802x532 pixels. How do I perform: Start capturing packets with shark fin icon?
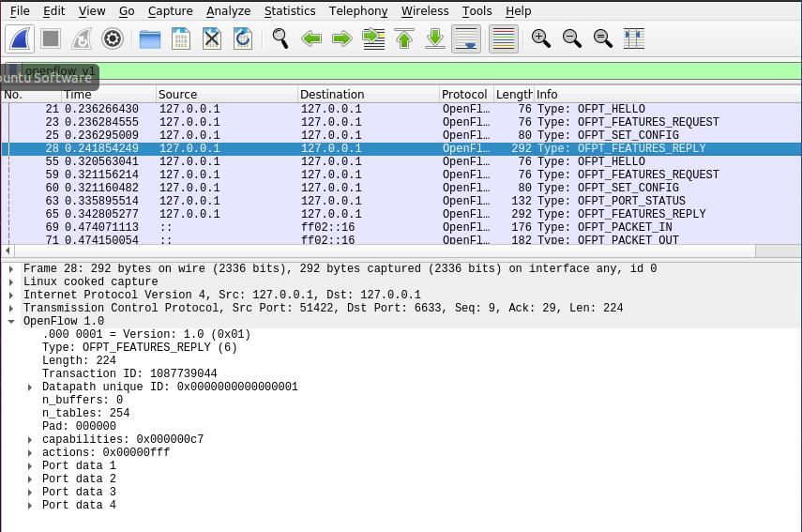click(x=20, y=38)
